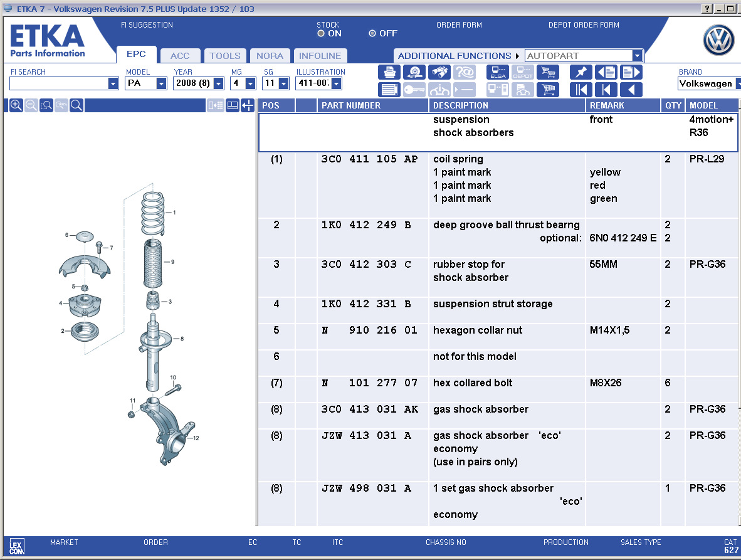Click the arrow-dash line icon

465,89
